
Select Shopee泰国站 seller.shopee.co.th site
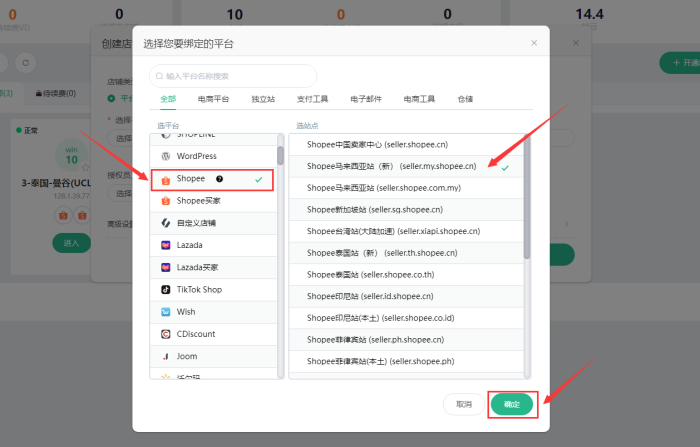[x=406, y=275]
